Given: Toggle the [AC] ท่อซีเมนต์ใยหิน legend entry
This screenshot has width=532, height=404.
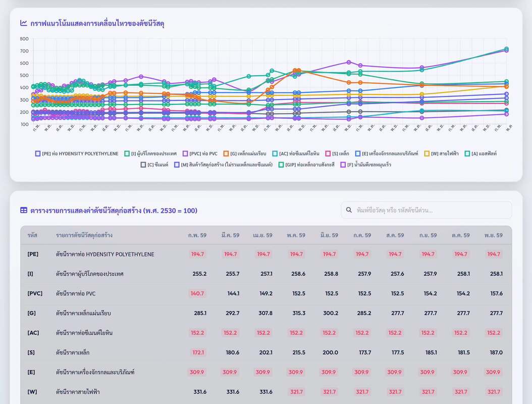Looking at the screenshot, I should (x=295, y=154).
